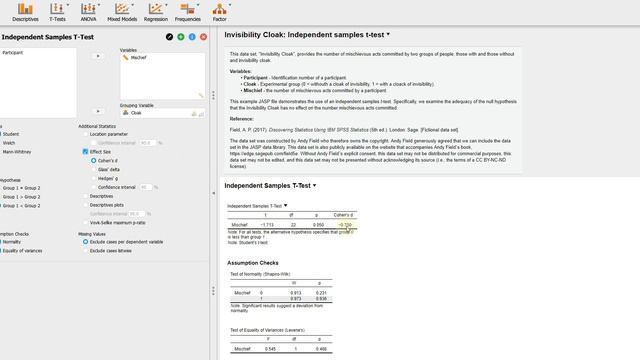Click the Cohen's d value -0.700 cell
This screenshot has height=360, width=640.
[345, 225]
